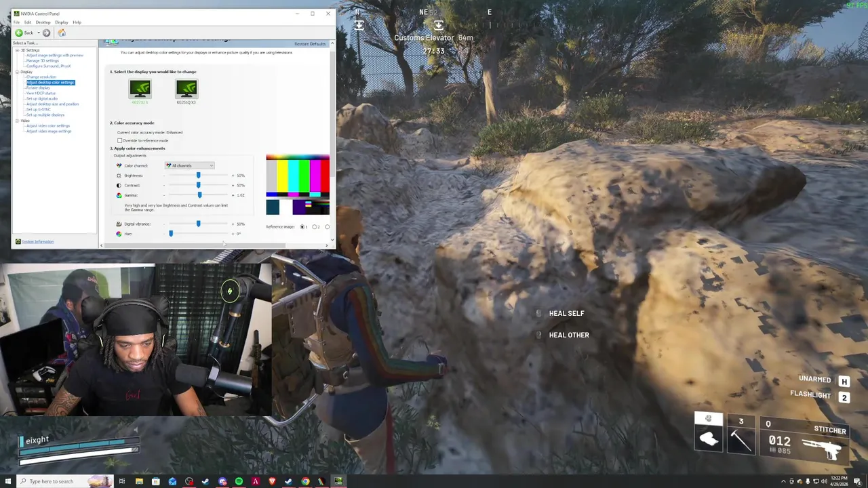Select reference image radio 1
The height and width of the screenshot is (488, 868).
[302, 226]
